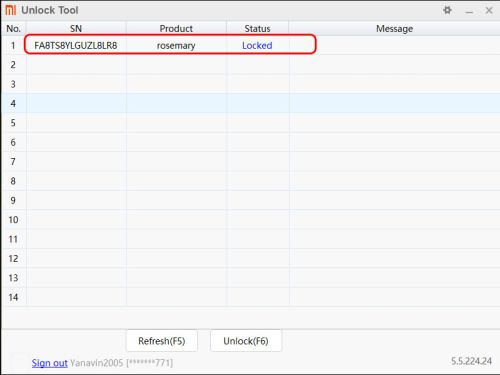Select serial number FABTS8YLGUZL8LR8 cell
This screenshot has height=375, width=500.
(x=76, y=45)
